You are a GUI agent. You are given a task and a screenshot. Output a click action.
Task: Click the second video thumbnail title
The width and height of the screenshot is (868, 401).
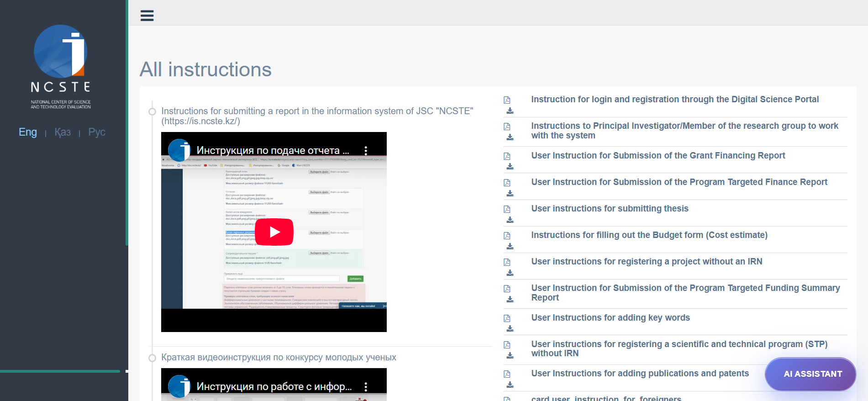click(274, 386)
